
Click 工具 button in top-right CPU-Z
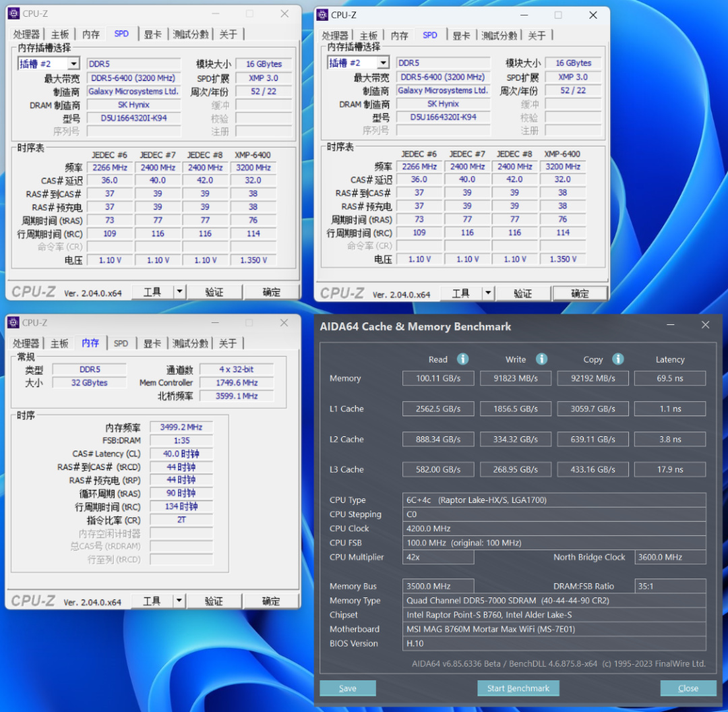pyautogui.click(x=461, y=293)
